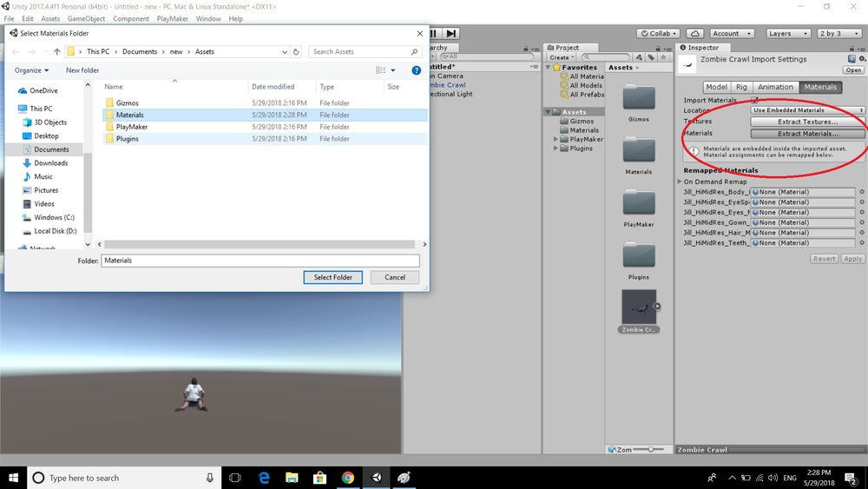Open the view options icon in dialog
The height and width of the screenshot is (489, 868).
coord(381,70)
